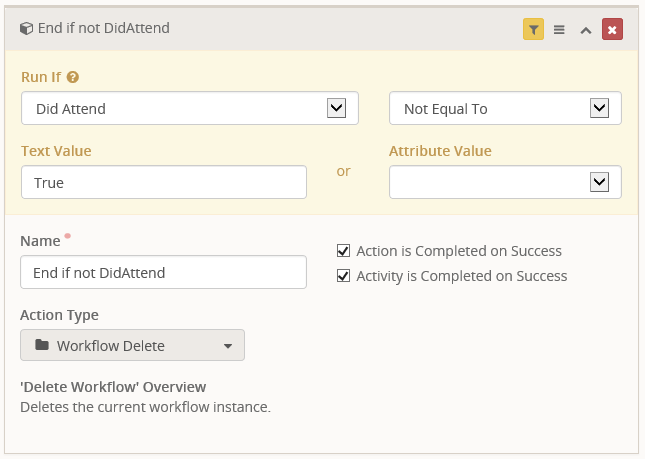Uncheck Activity is Completed on Success
645x459 pixels.
pos(343,276)
